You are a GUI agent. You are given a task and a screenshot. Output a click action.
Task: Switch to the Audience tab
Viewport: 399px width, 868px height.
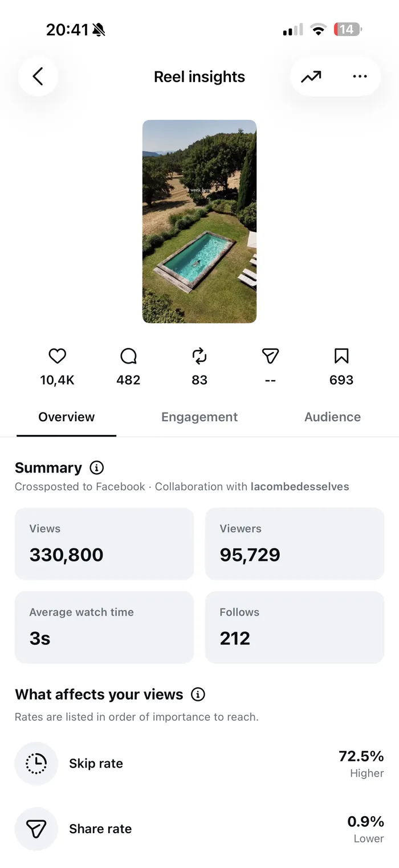332,417
